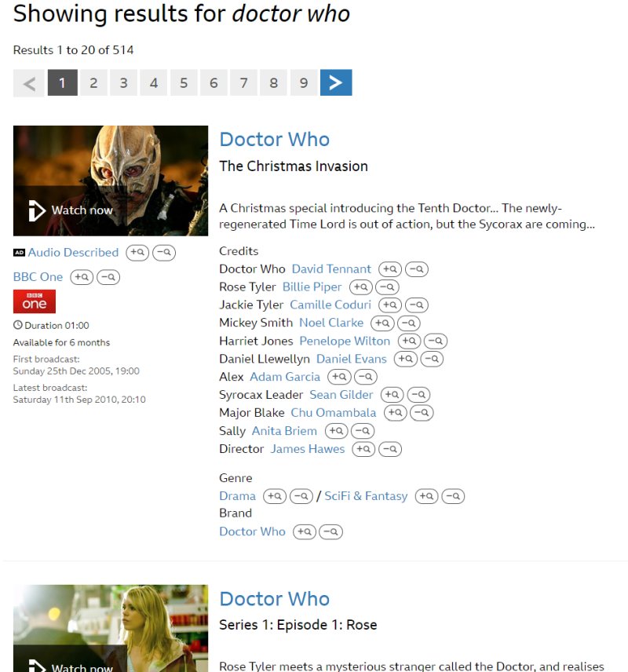The height and width of the screenshot is (672, 628).
Task: Open the SciFi & Fantasy genre link
Action: coord(366,496)
